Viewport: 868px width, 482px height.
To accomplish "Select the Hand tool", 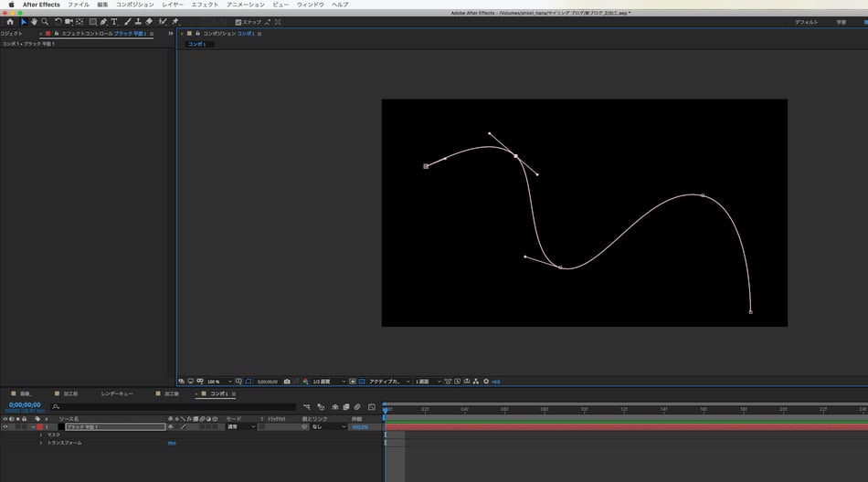I will [34, 22].
